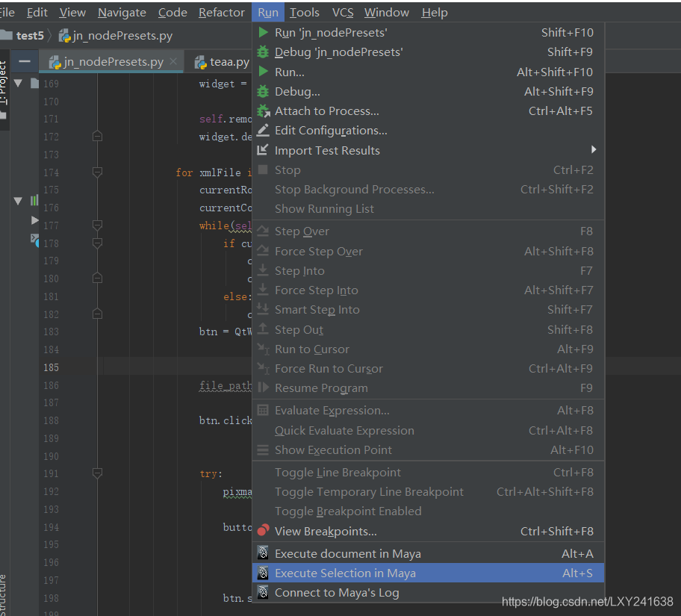This screenshot has width=681, height=616.
Task: Choose Execute document in Maya
Action: [428, 553]
